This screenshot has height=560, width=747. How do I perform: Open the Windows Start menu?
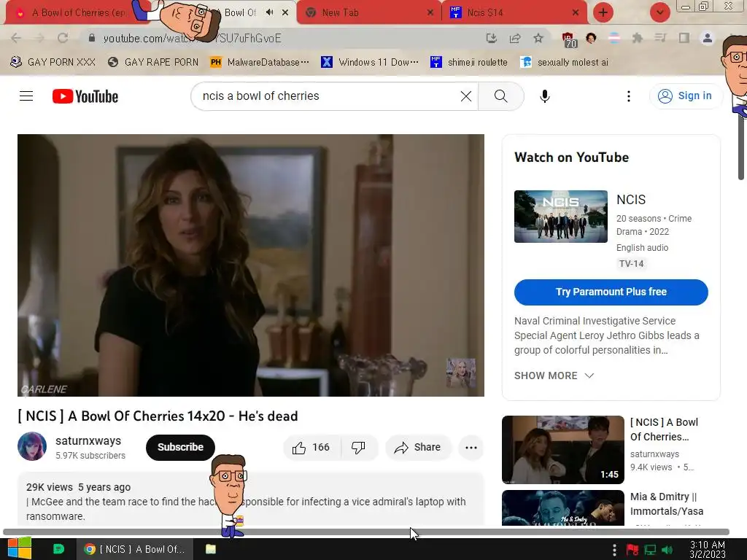(20, 548)
